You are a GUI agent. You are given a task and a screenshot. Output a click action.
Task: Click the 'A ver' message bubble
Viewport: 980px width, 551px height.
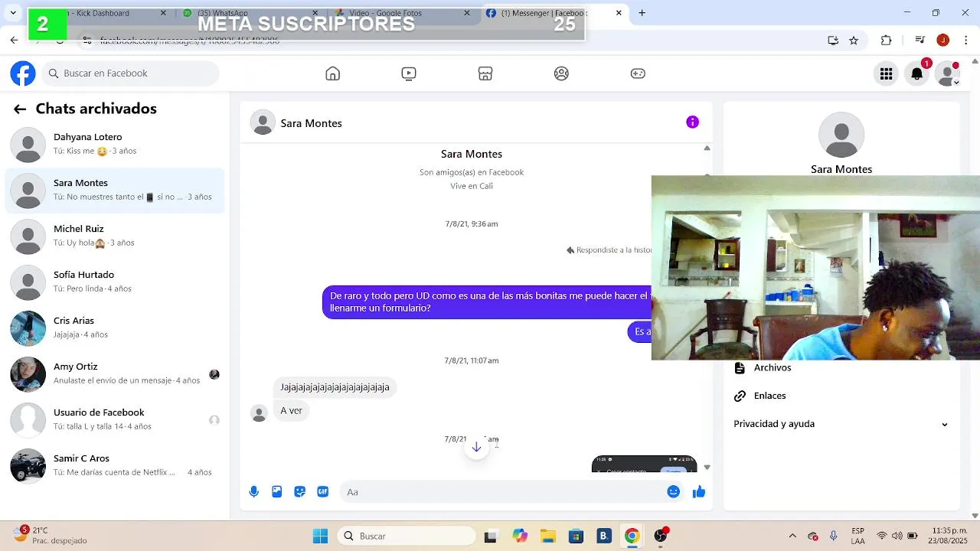291,411
